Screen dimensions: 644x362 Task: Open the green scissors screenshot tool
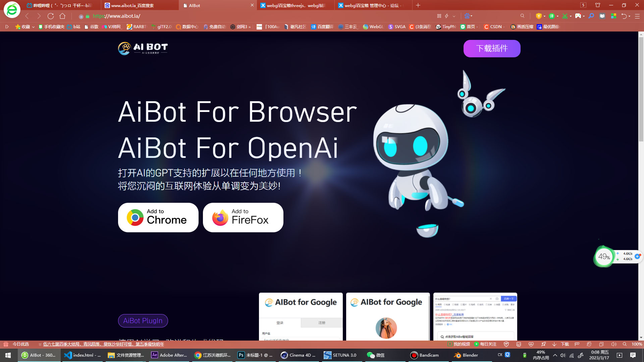coord(565,16)
